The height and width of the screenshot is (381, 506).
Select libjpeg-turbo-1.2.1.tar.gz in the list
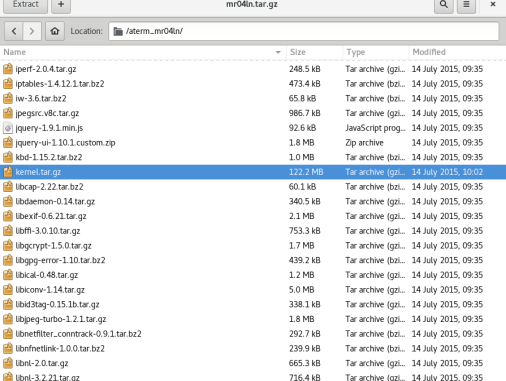click(253, 319)
